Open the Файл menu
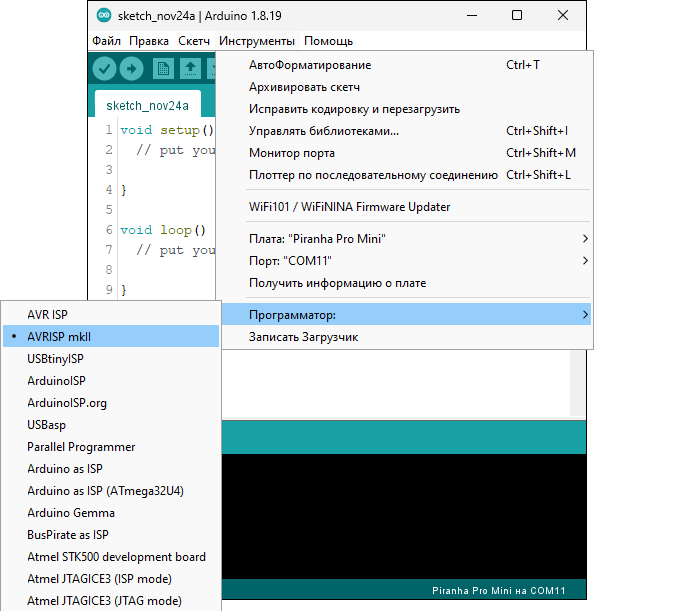Viewport: 675px width, 611px height. click(x=106, y=41)
